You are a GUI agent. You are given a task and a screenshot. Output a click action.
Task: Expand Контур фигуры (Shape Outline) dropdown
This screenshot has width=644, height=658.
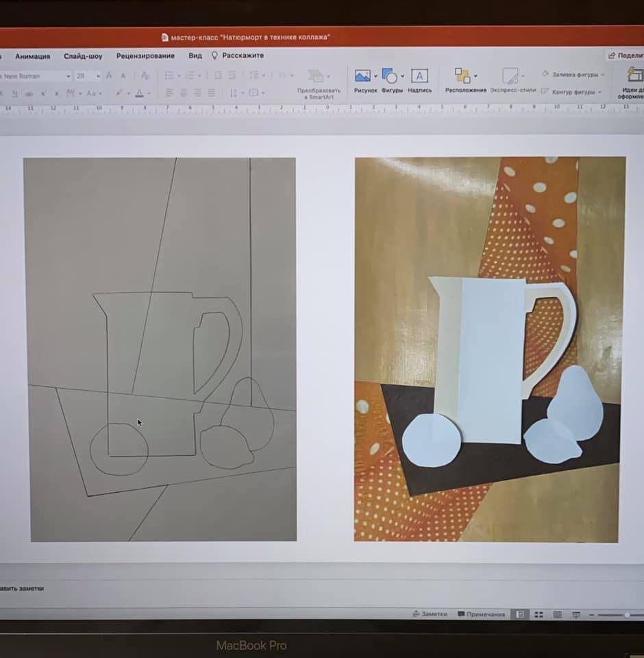pyautogui.click(x=600, y=92)
